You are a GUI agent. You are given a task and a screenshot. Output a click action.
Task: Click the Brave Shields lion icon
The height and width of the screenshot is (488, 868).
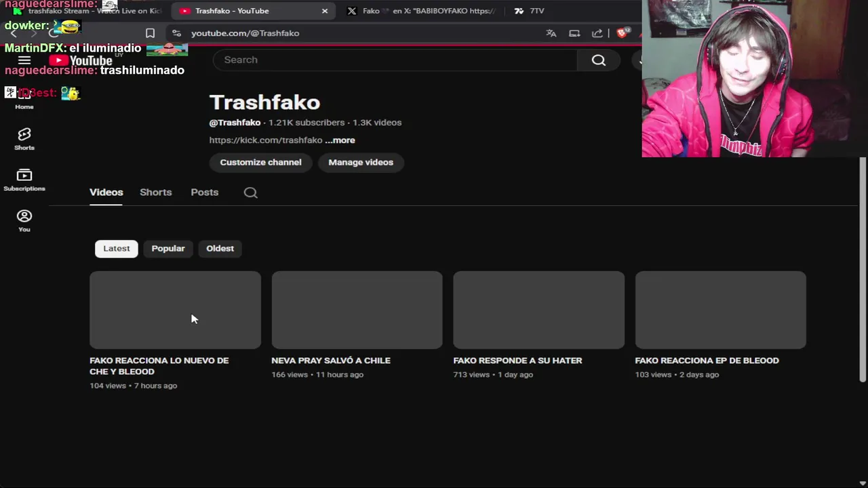622,33
